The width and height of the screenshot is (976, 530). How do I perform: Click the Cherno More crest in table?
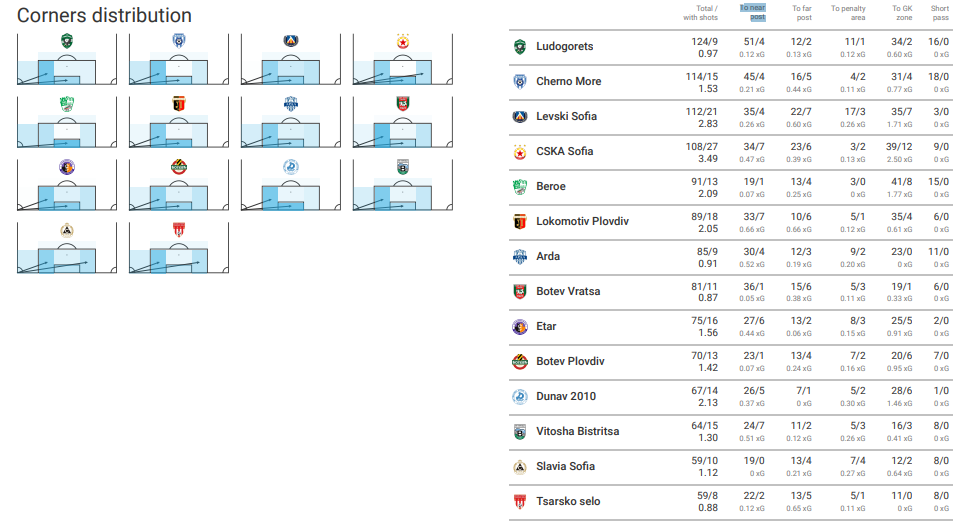[x=520, y=82]
